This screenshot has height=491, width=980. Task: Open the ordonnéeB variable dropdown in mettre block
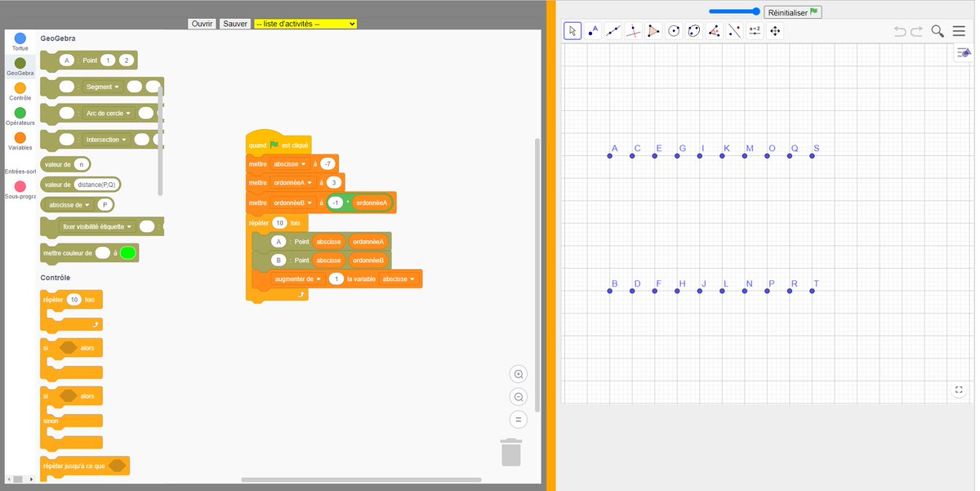pyautogui.click(x=293, y=202)
